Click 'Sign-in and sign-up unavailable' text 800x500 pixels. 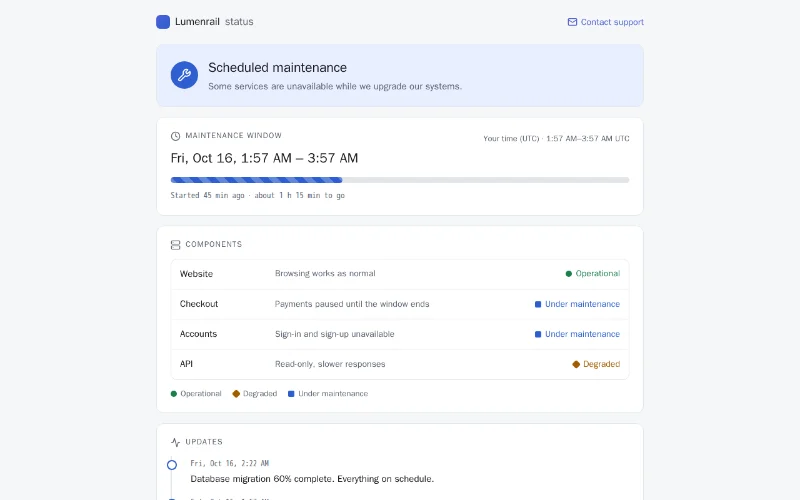coord(335,334)
